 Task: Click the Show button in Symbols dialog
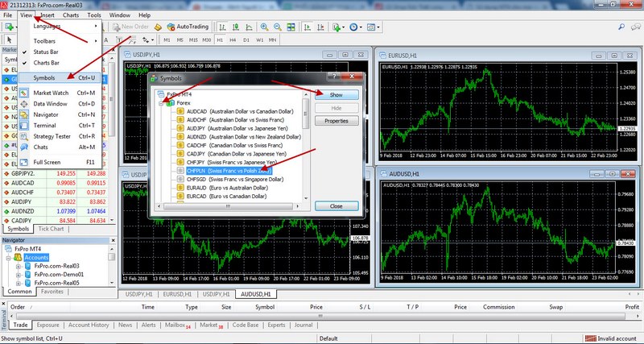tap(336, 95)
